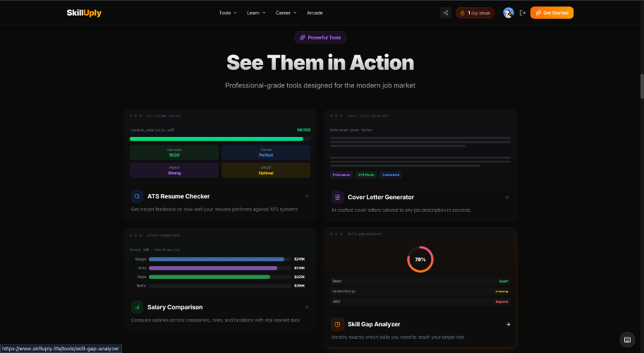
Task: Click the Professional tag
Action: [341, 174]
